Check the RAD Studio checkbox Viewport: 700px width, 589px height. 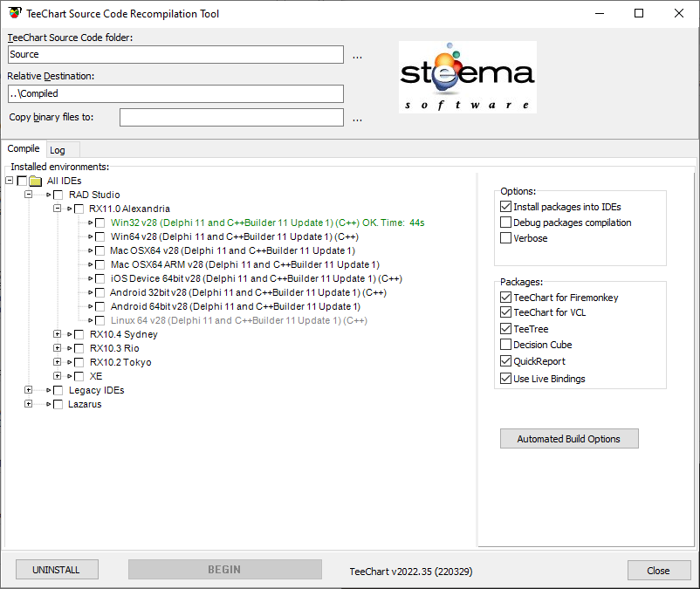point(58,195)
